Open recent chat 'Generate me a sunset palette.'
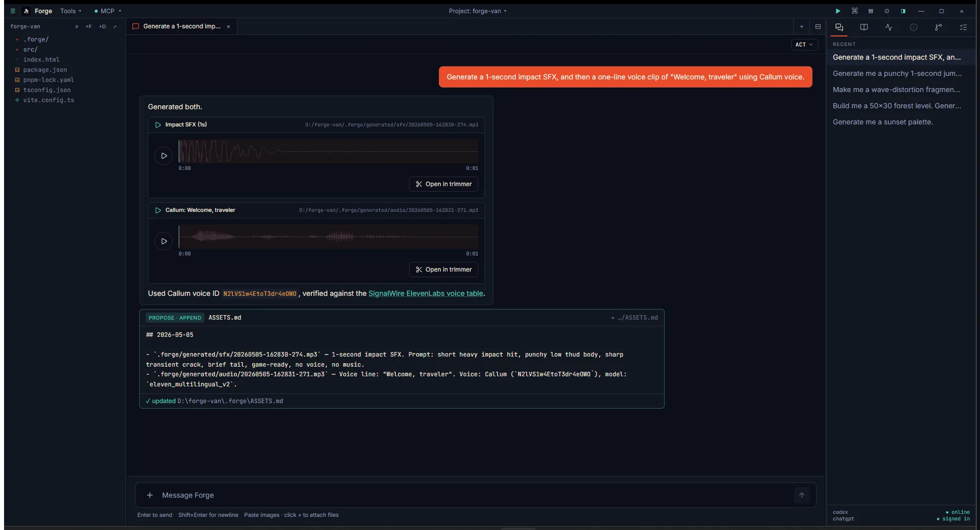 coord(901,122)
